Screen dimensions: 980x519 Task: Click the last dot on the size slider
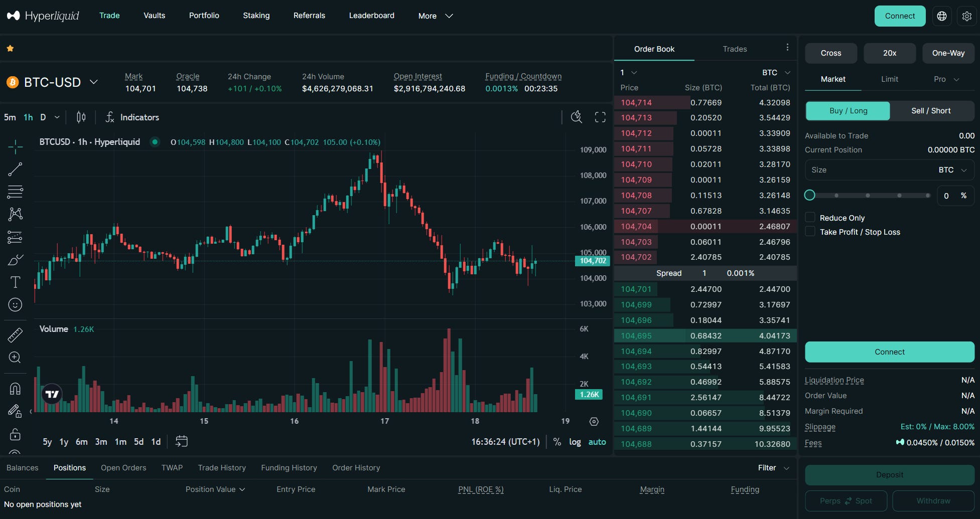[x=928, y=196]
